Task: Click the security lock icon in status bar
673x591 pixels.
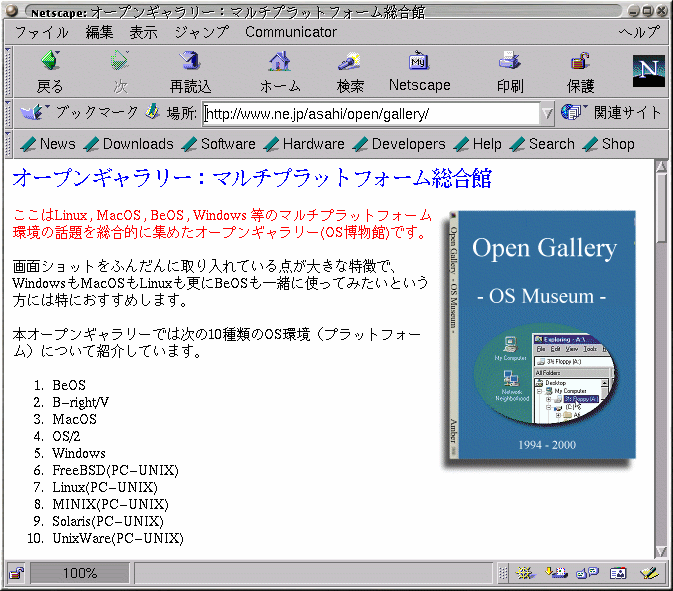Action: (16, 573)
